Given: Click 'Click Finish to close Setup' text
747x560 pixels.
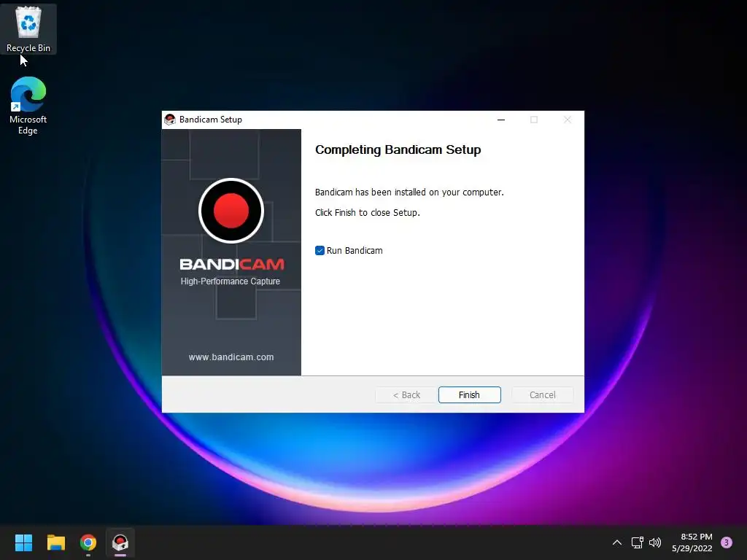Looking at the screenshot, I should [x=368, y=212].
